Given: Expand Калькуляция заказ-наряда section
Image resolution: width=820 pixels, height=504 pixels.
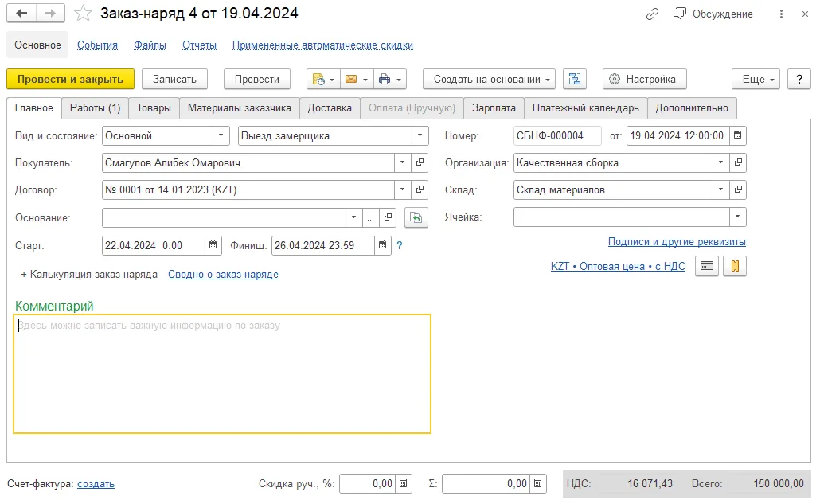Looking at the screenshot, I should [89, 275].
